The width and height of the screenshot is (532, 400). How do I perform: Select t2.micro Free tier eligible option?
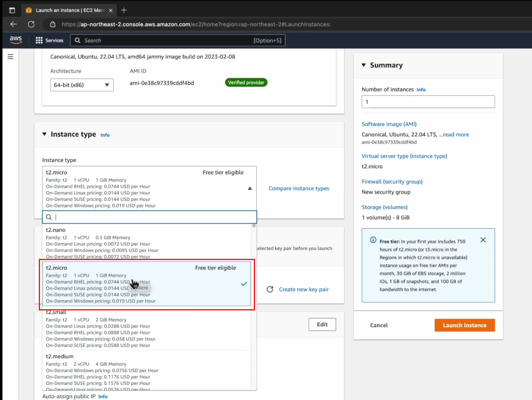coord(147,284)
